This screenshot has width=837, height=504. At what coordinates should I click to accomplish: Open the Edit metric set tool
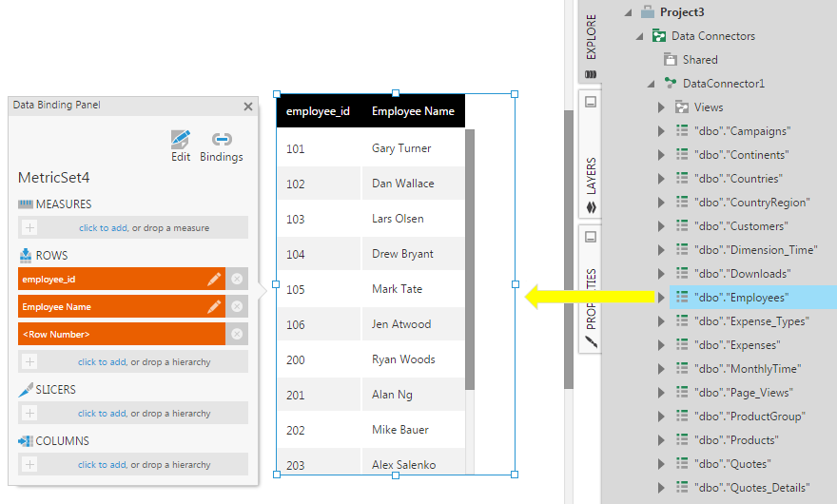click(181, 145)
